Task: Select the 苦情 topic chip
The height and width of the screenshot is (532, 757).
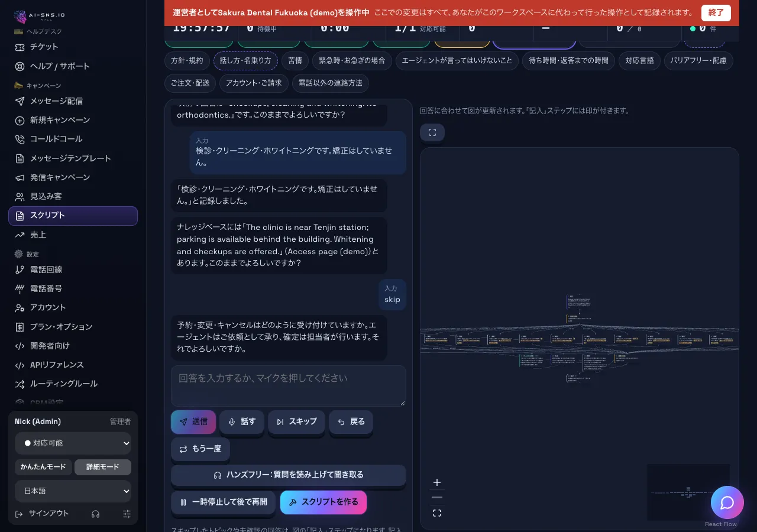Action: click(x=295, y=60)
